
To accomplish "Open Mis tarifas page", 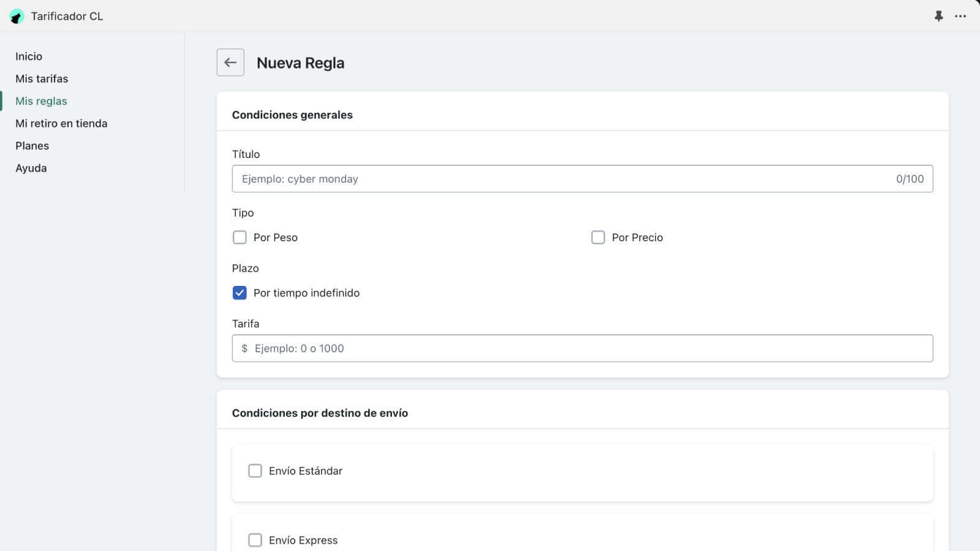I will [x=42, y=79].
